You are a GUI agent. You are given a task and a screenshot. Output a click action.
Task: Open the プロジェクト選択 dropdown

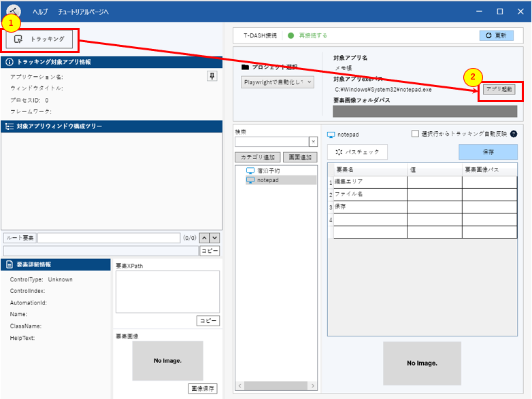tap(278, 82)
